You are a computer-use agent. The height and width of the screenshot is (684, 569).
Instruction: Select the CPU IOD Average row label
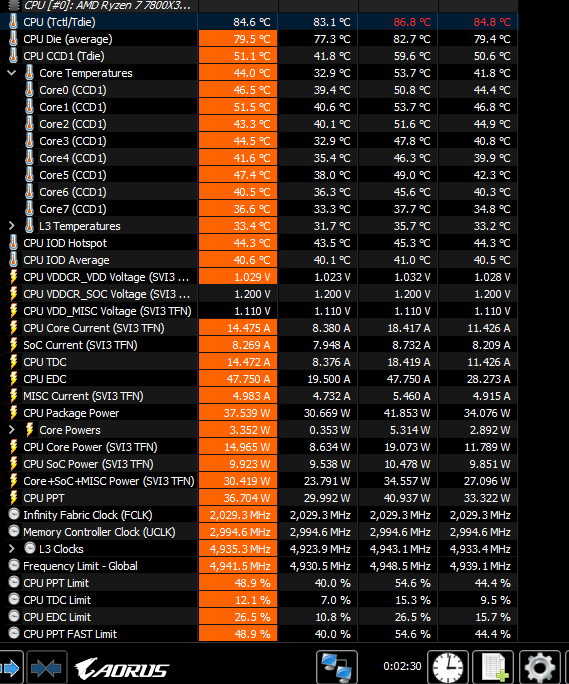[66, 260]
